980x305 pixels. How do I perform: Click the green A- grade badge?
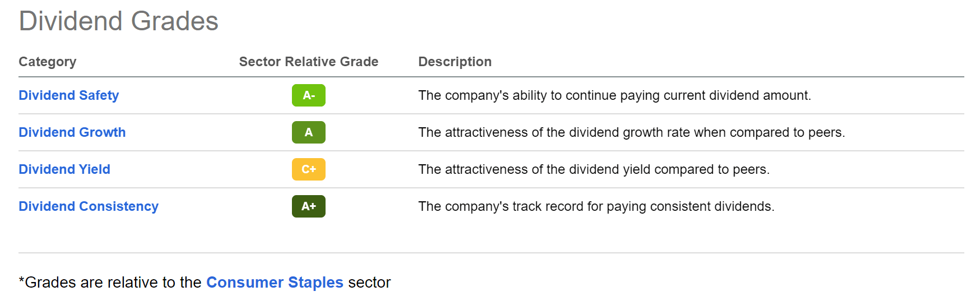pos(308,95)
